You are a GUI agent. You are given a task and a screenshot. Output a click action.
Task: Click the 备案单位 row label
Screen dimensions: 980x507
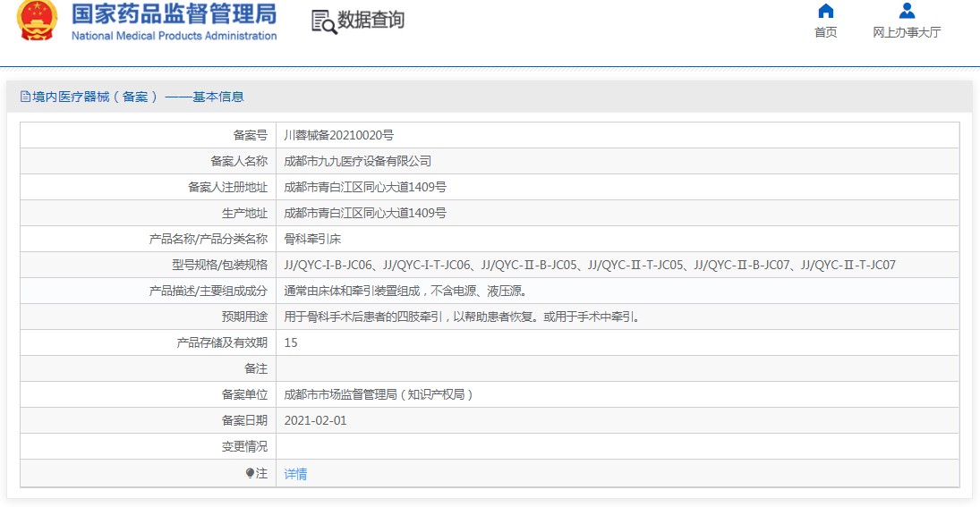(244, 394)
